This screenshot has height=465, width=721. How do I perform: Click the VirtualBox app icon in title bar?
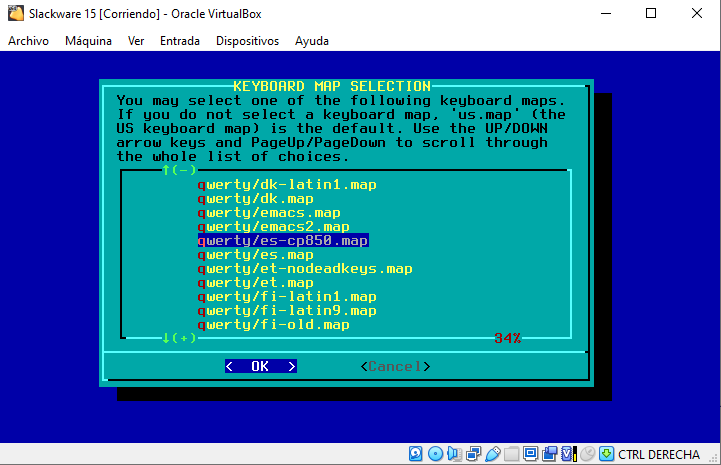pyautogui.click(x=16, y=13)
